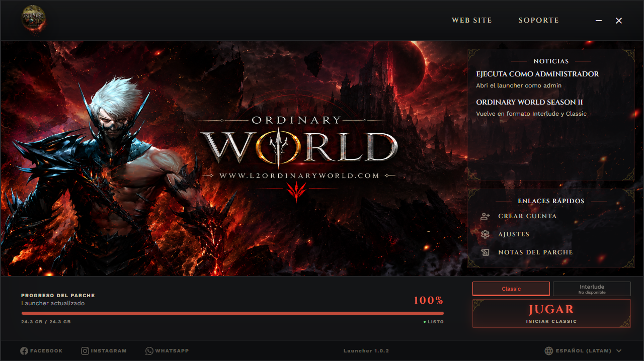Open the SOPORTE menu link
Screen dimensions: 644x361
pos(539,21)
